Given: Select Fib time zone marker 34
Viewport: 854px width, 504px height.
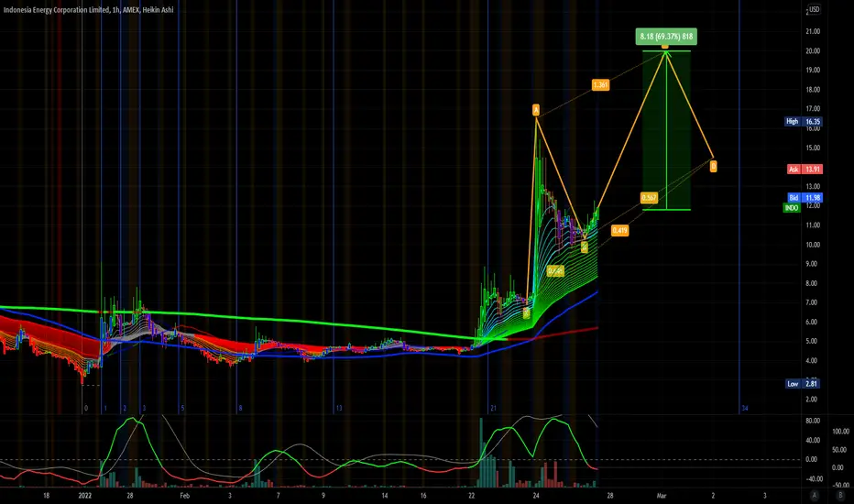Looking at the screenshot, I should pyautogui.click(x=745, y=408).
